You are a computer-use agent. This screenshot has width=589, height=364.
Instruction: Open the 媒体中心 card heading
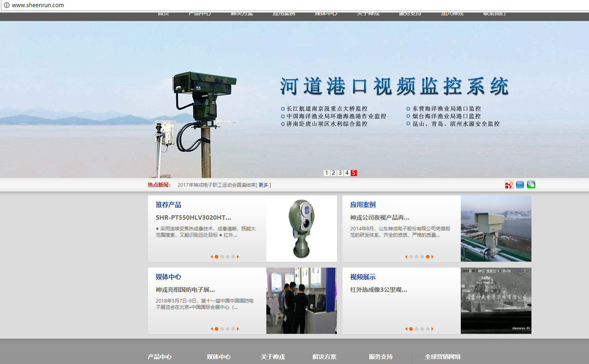168,277
